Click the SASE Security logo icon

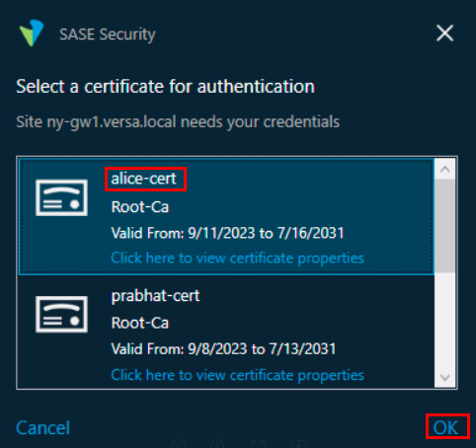32,33
